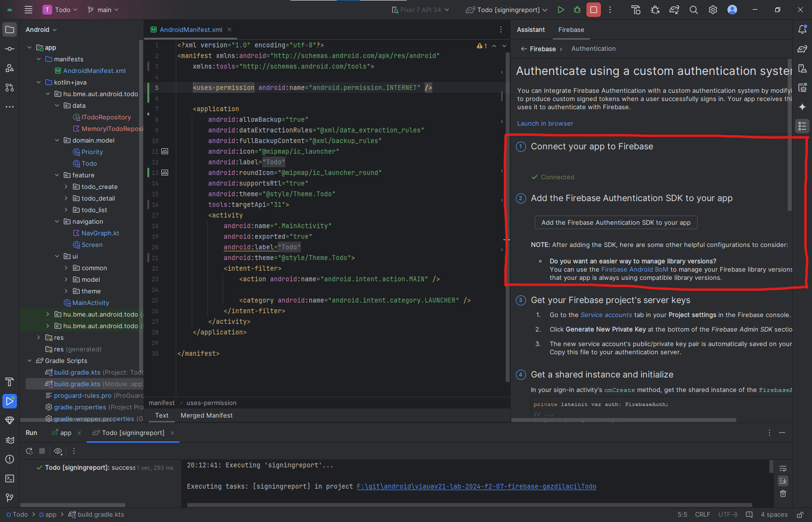Click Launch in browser link

(x=545, y=123)
